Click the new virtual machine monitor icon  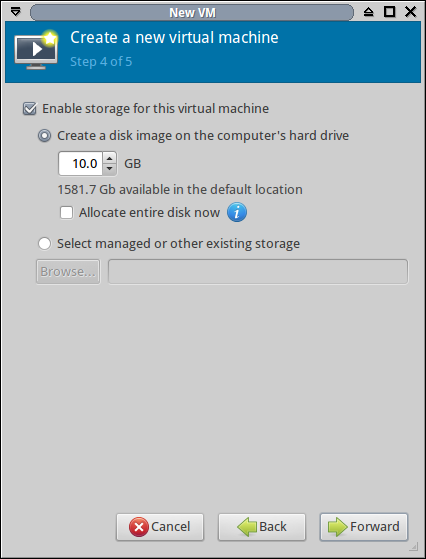tap(36, 50)
